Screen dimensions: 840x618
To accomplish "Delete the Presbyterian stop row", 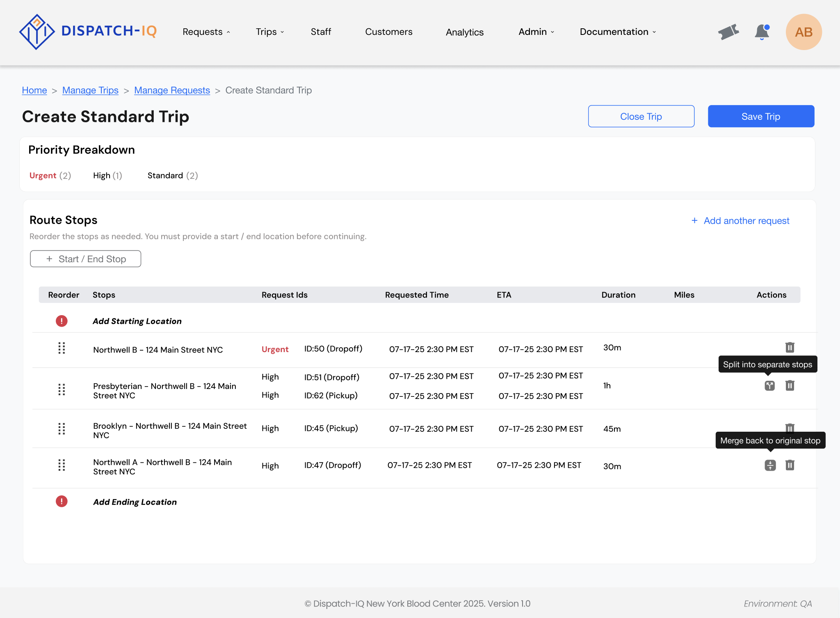I will 790,385.
